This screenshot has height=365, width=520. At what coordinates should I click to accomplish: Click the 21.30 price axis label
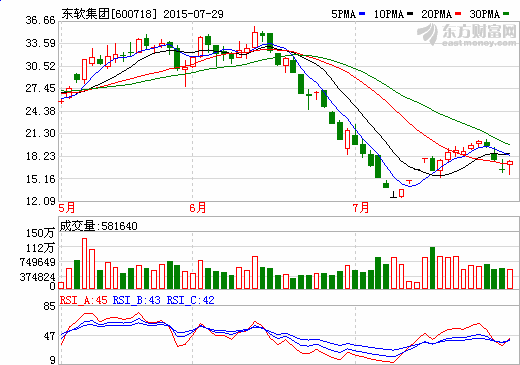click(40, 133)
